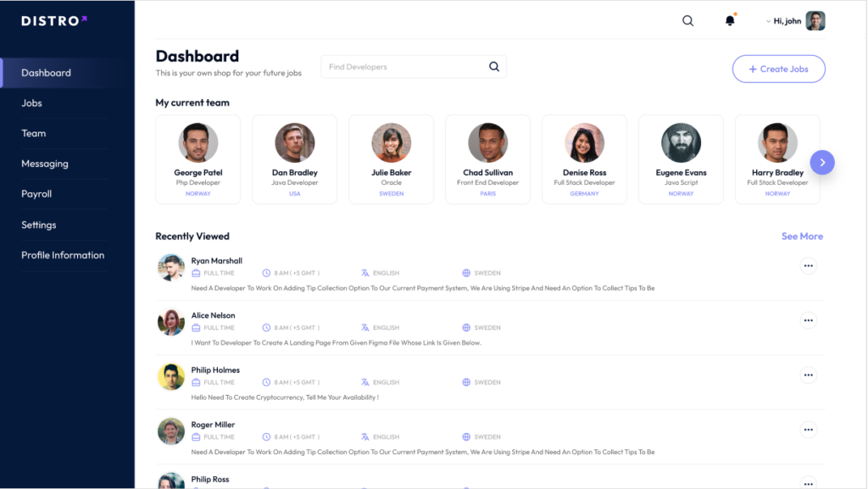Click Roger Miller's clock time icon
868x489 pixels.
[x=266, y=437]
